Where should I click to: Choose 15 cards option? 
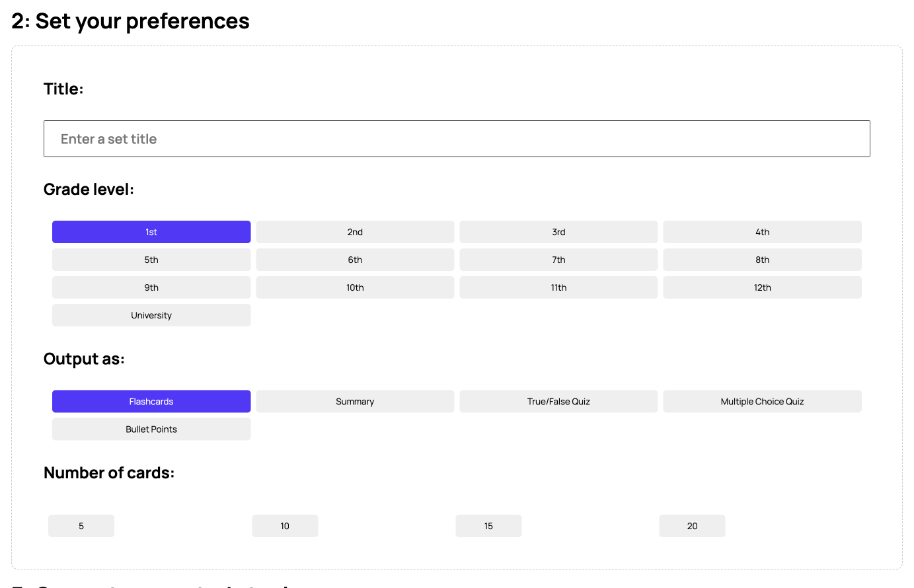pos(488,526)
